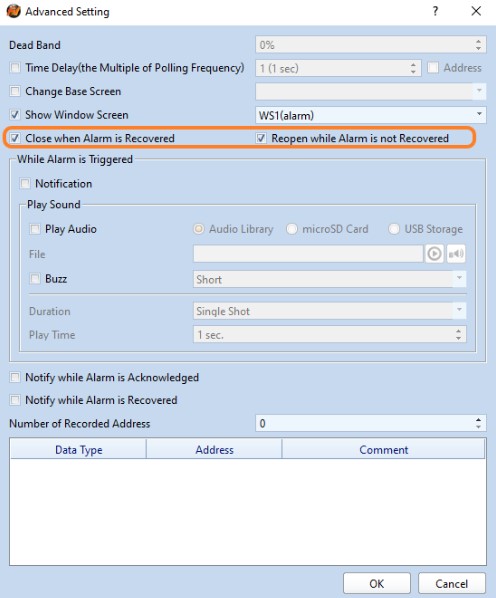Click the Number of Recorded Address field
Viewport: 496px width, 598px height.
tap(371, 423)
